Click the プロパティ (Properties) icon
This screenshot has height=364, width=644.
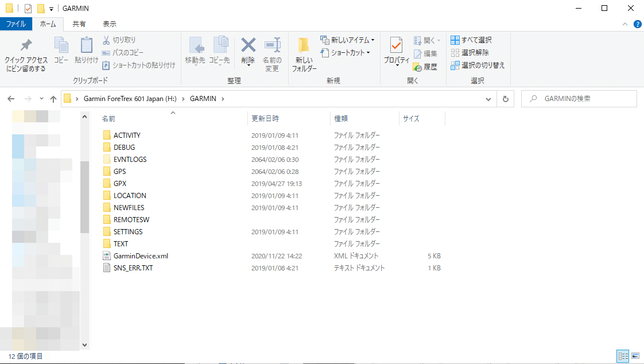click(397, 45)
